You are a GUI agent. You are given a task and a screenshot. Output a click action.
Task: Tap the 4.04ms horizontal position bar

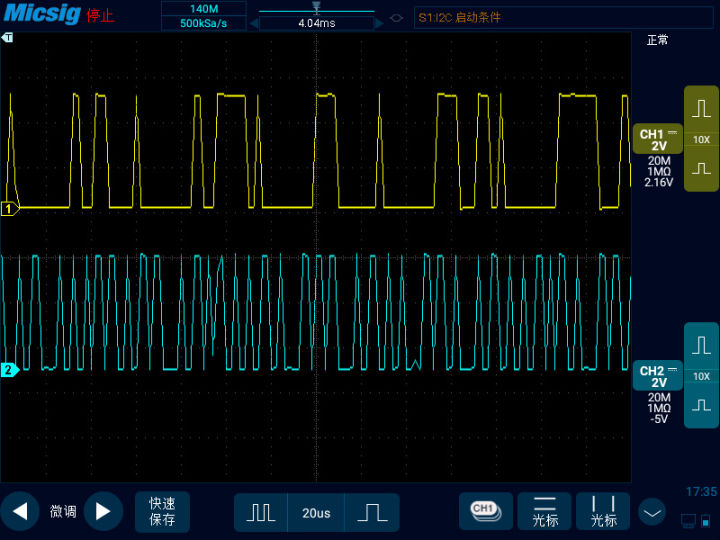316,23
